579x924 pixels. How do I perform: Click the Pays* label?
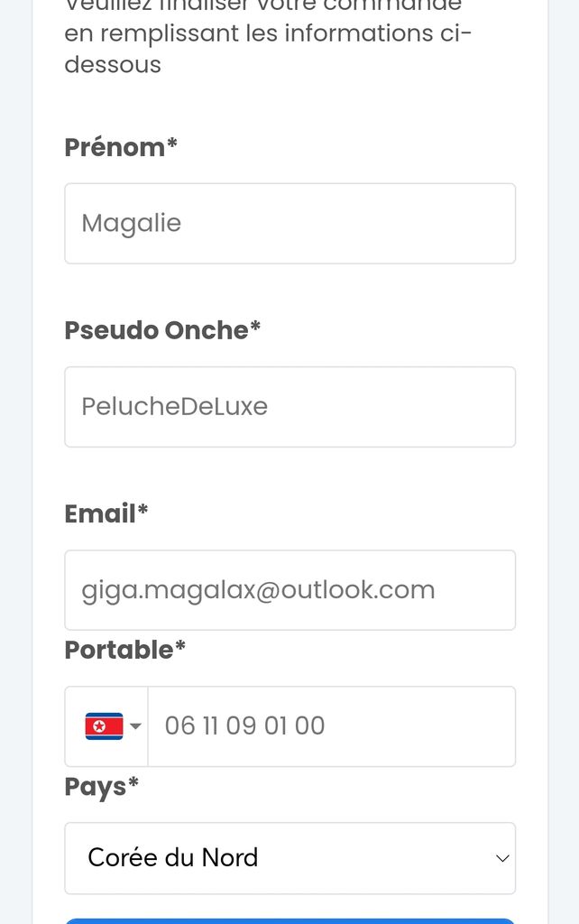pyautogui.click(x=101, y=787)
